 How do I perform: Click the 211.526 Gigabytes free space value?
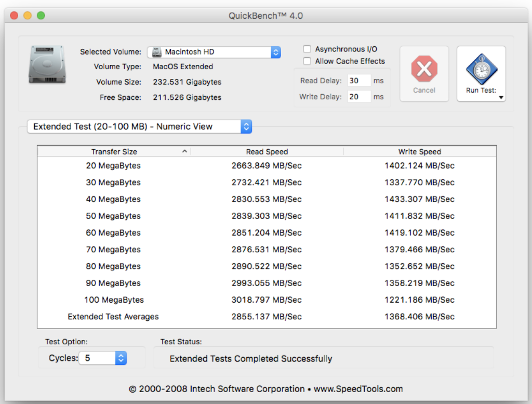187,97
